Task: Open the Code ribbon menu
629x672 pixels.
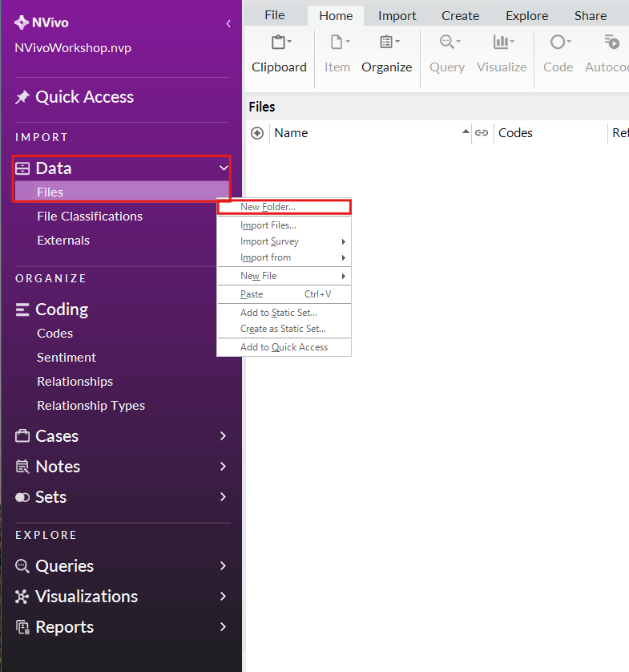Action: click(x=558, y=55)
